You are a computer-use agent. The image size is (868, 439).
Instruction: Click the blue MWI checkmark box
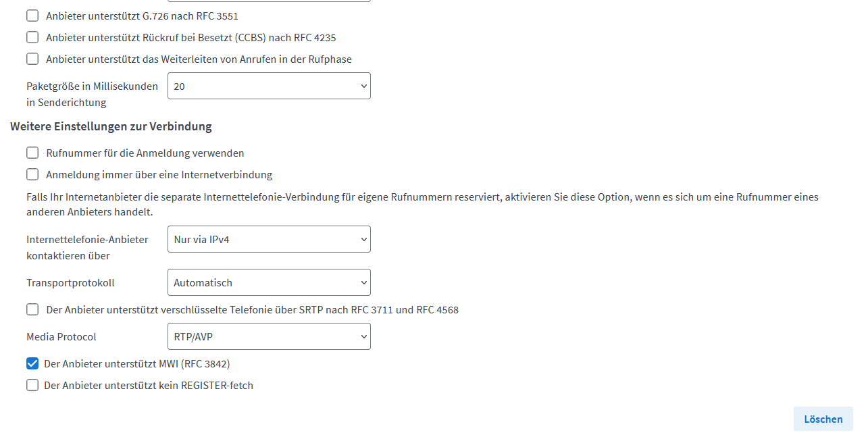coord(32,363)
